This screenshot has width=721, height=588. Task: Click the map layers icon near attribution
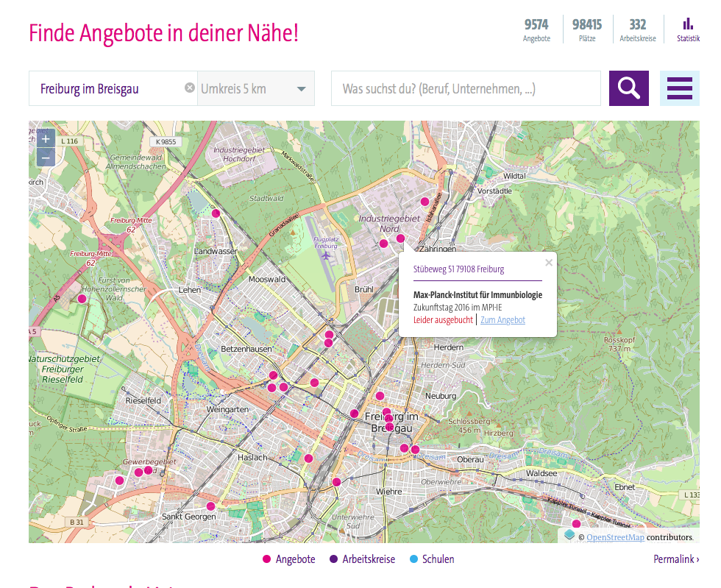point(569,534)
